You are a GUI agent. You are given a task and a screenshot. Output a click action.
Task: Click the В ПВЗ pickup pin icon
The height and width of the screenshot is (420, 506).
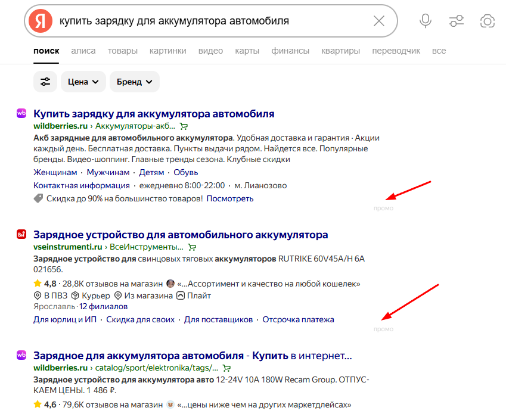click(38, 295)
